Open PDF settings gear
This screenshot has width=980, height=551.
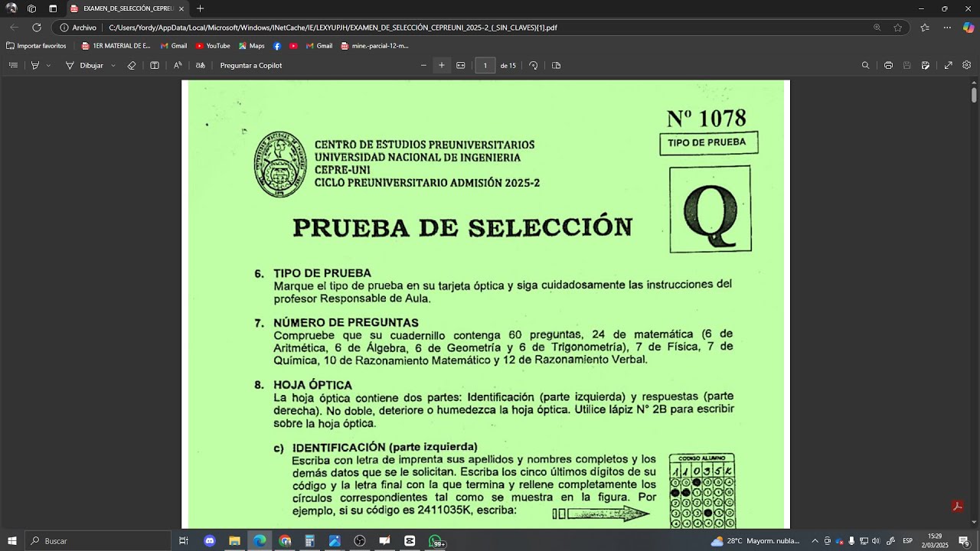pos(967,65)
